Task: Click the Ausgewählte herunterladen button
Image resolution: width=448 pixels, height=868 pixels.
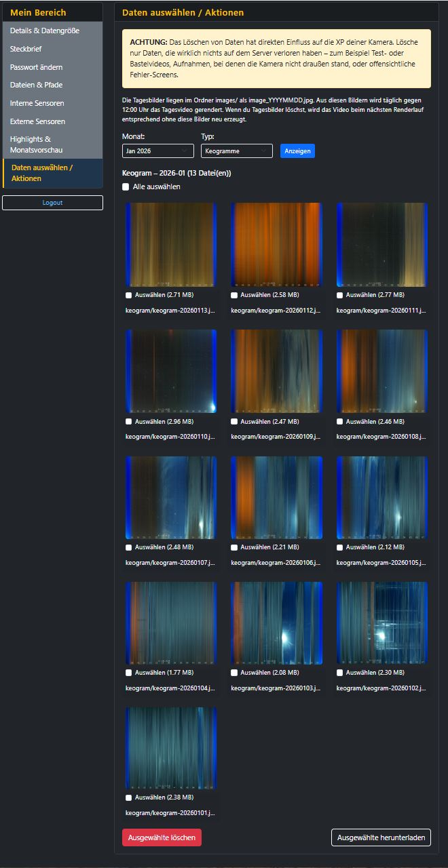Action: click(381, 837)
